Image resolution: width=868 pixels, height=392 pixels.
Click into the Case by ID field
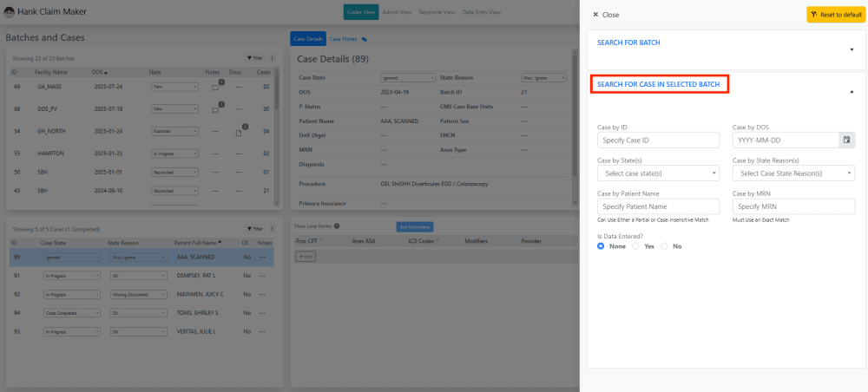[x=658, y=140]
